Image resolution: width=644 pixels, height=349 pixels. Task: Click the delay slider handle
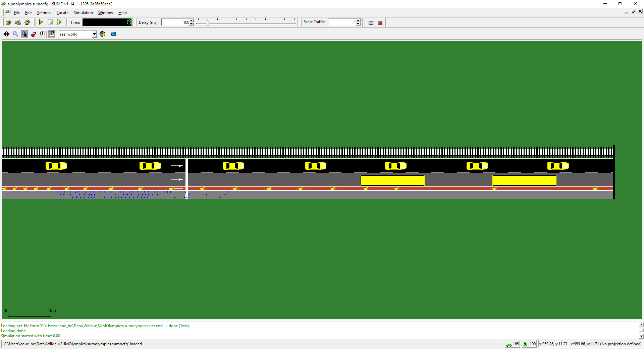tap(208, 22)
